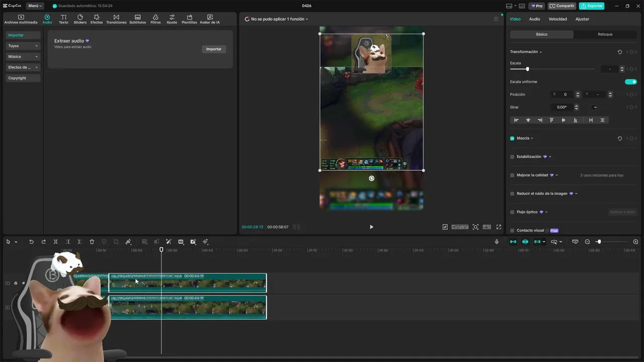Enable the Estabilización checkbox
This screenshot has height=362, width=644.
pos(512,157)
